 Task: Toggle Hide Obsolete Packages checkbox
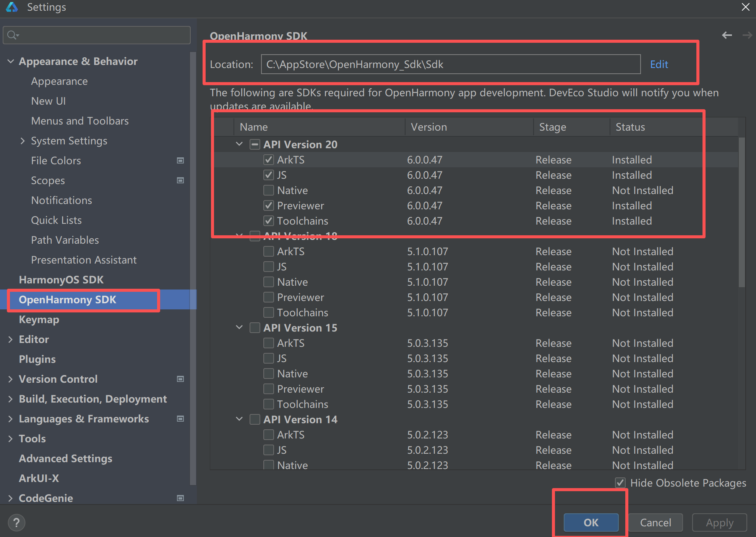coord(620,483)
